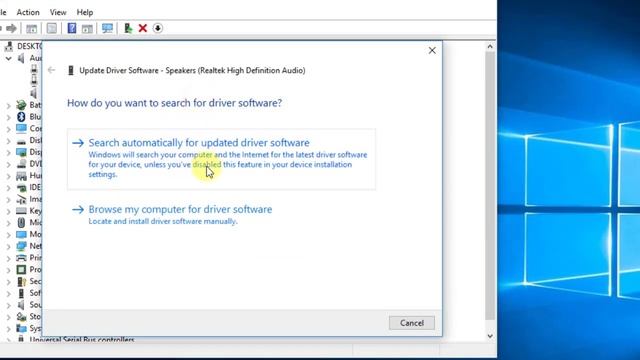
Task: Expand the System devices node chevron
Action: click(x=9, y=329)
